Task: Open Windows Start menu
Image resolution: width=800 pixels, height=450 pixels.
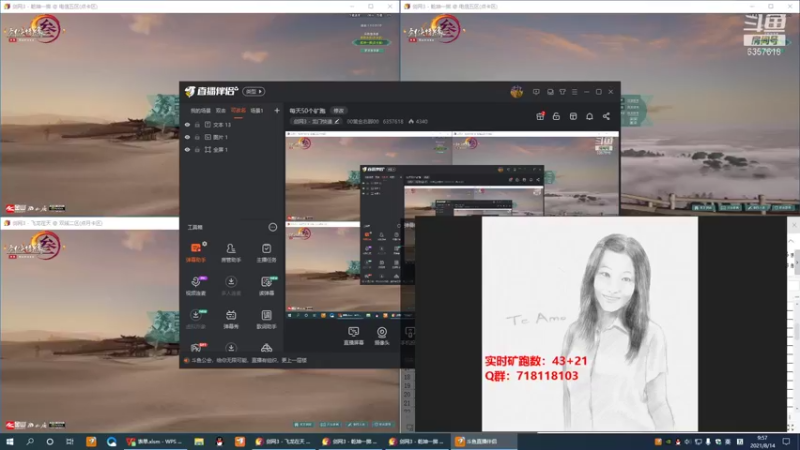Action: click(x=10, y=441)
